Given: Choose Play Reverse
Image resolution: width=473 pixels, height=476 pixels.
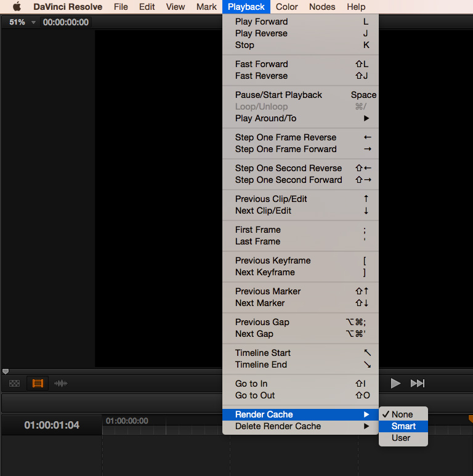Looking at the screenshot, I should [301, 33].
